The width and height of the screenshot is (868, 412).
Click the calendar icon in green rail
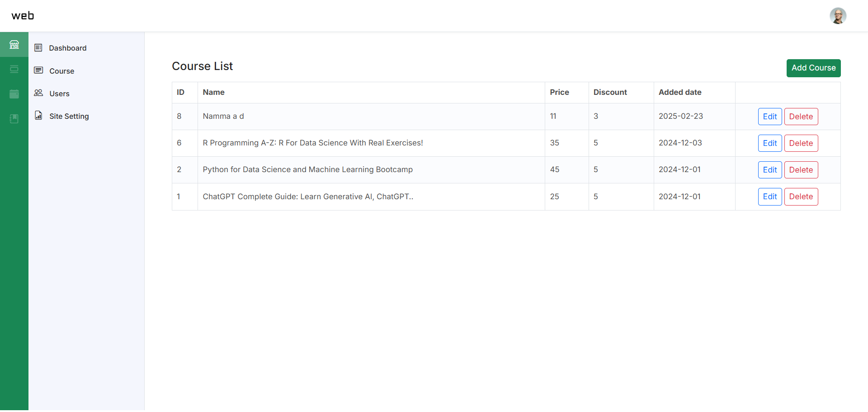[x=14, y=94]
